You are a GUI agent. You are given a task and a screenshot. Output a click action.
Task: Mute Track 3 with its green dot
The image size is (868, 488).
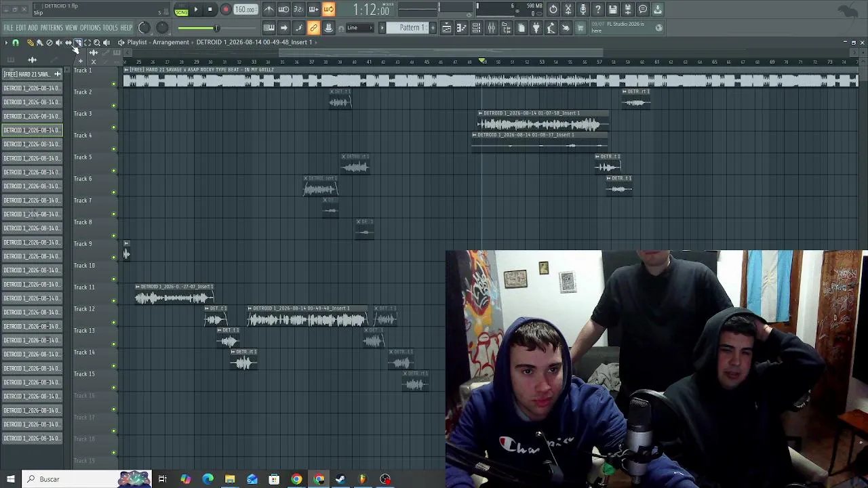point(114,127)
